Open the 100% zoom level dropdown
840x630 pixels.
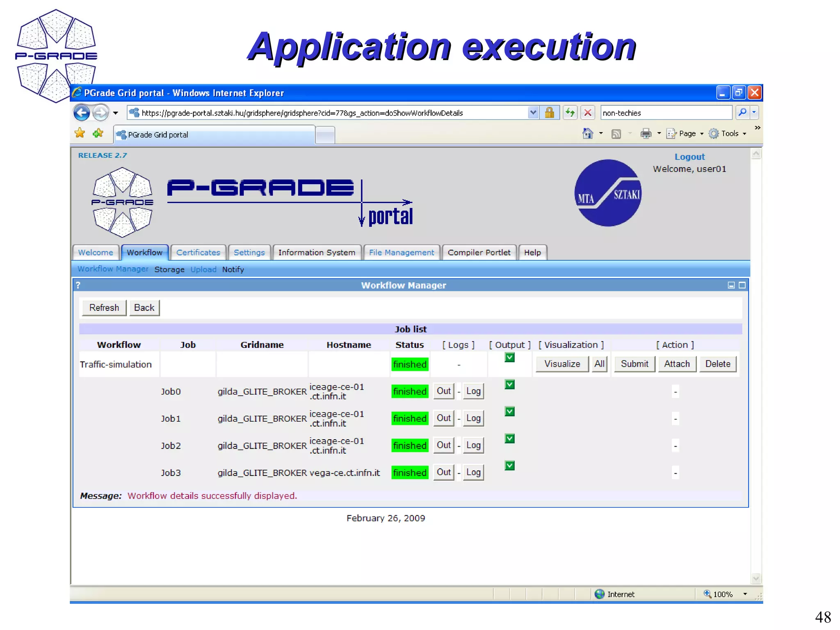[x=745, y=594]
